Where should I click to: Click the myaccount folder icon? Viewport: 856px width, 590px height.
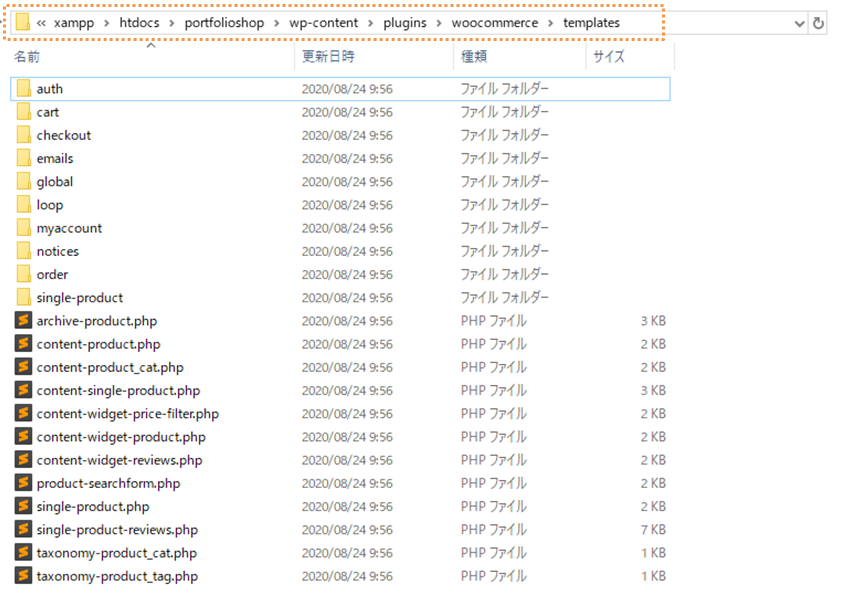point(23,228)
